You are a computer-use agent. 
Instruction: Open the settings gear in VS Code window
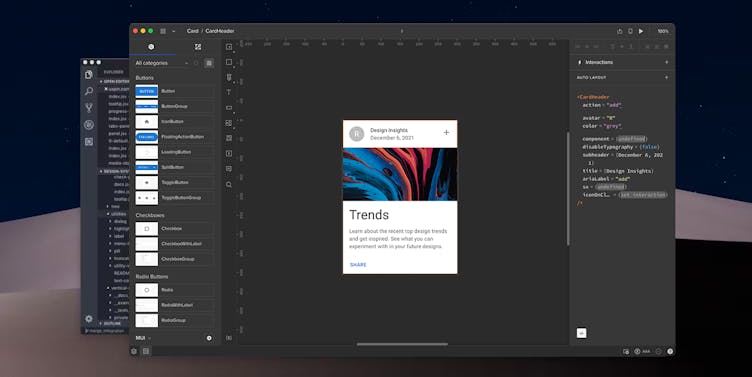coord(89,318)
